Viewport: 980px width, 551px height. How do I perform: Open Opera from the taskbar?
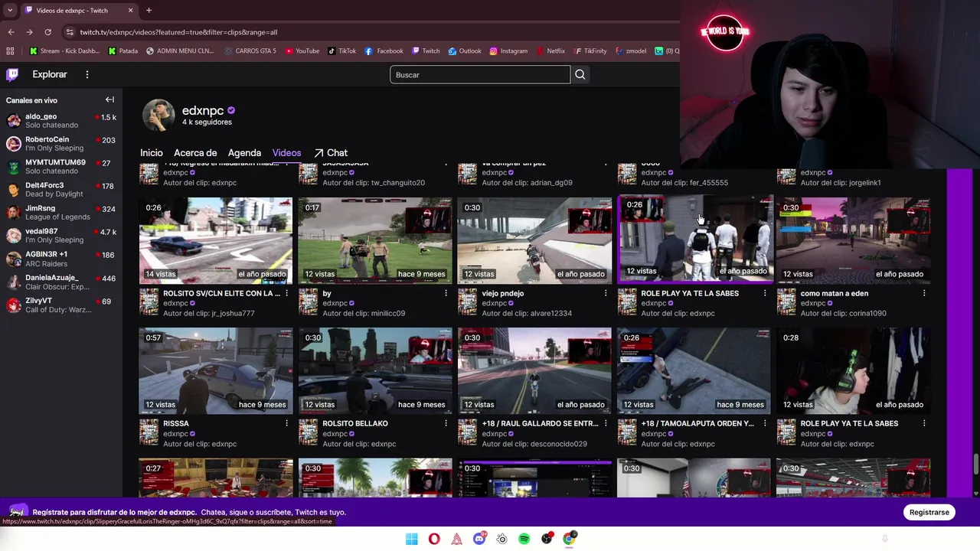pyautogui.click(x=434, y=539)
